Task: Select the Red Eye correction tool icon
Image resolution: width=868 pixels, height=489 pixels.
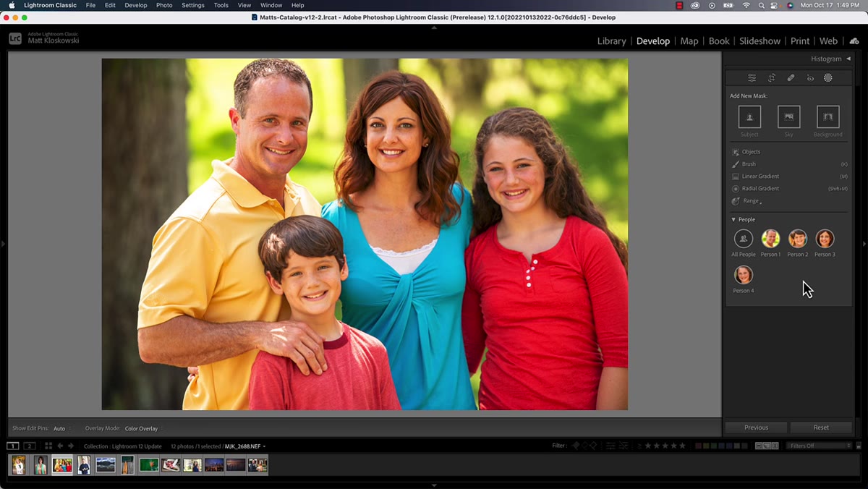Action: point(810,78)
